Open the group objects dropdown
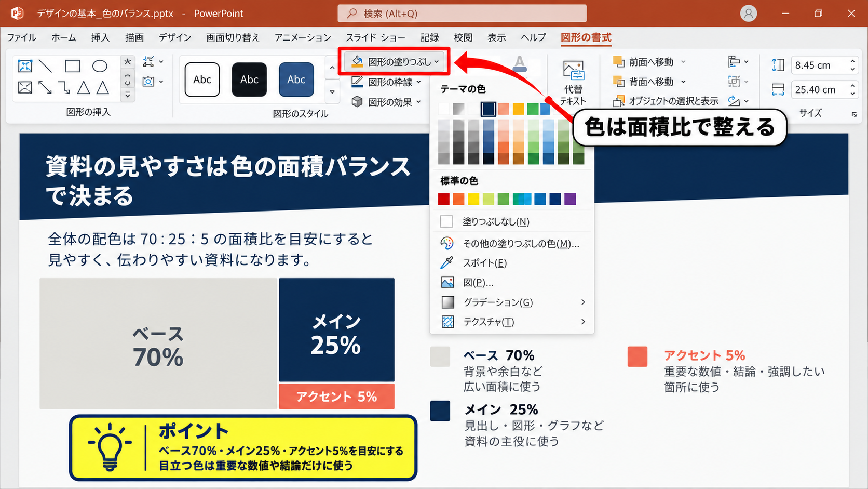The width and height of the screenshot is (868, 489). [x=738, y=82]
